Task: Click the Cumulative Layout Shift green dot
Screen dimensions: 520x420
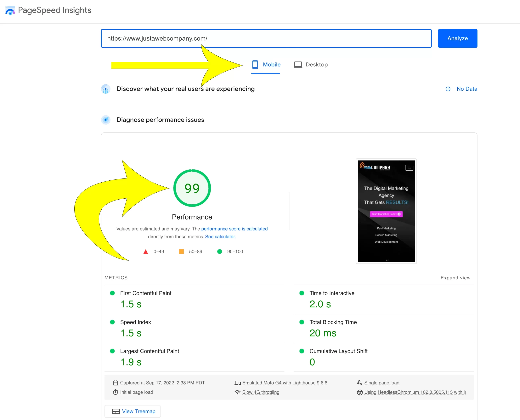Action: (x=302, y=351)
